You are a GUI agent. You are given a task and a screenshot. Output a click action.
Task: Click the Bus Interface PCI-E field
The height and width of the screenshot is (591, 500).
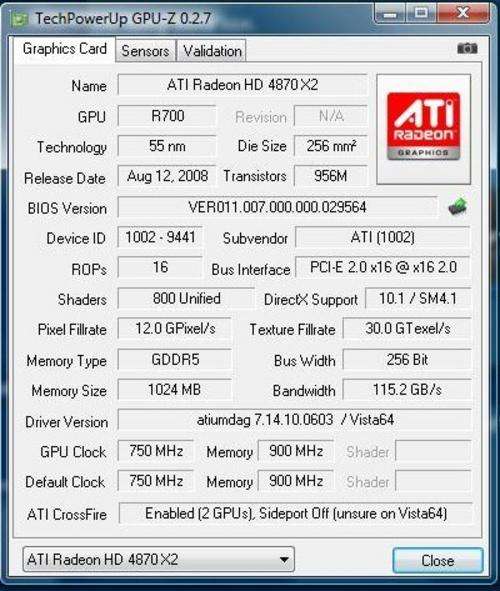pos(383,267)
